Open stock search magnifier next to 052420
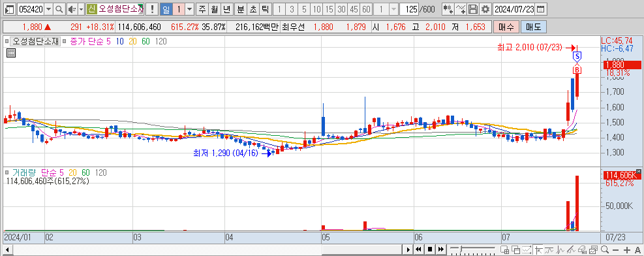The width and height of the screenshot is (644, 256). coord(59,9)
